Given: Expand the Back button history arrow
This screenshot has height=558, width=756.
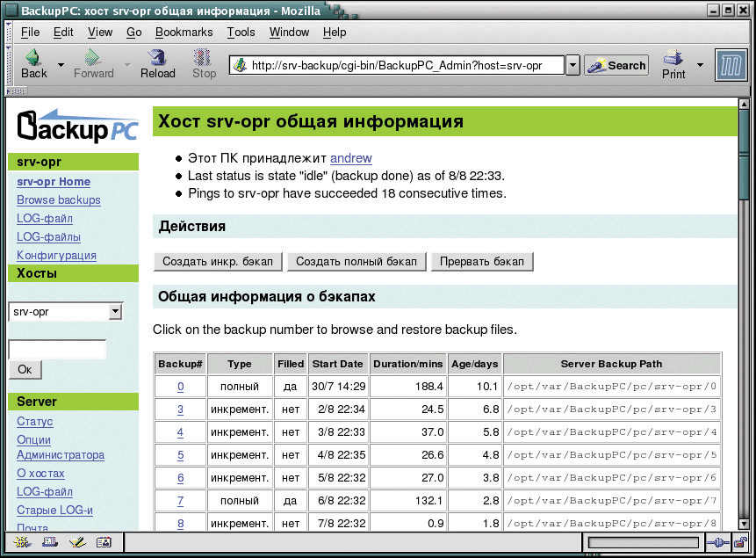Looking at the screenshot, I should [61, 65].
